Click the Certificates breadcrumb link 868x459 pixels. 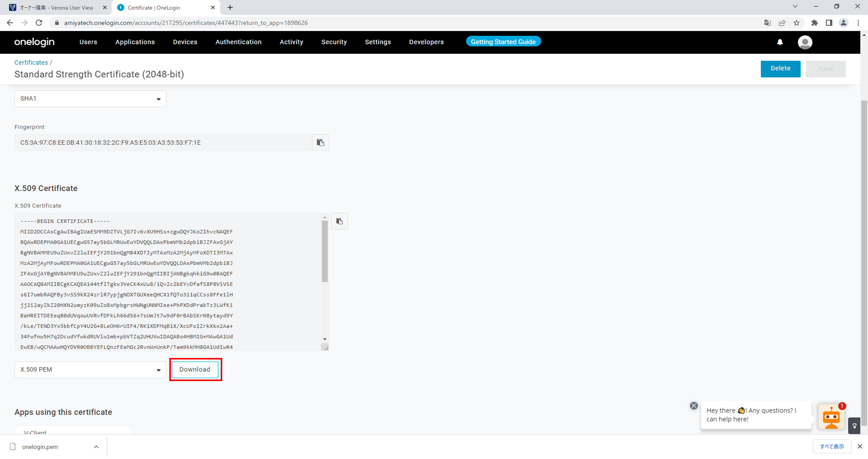pos(31,63)
